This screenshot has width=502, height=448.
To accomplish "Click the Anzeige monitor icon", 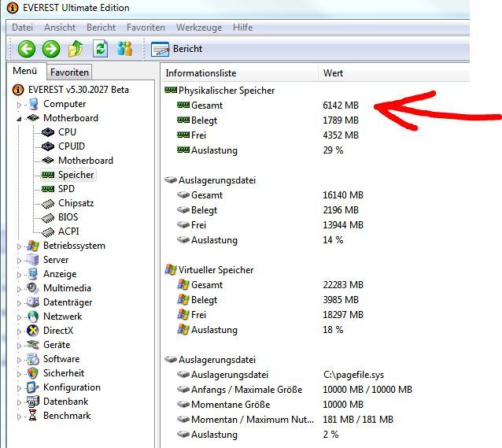I will [x=33, y=274].
